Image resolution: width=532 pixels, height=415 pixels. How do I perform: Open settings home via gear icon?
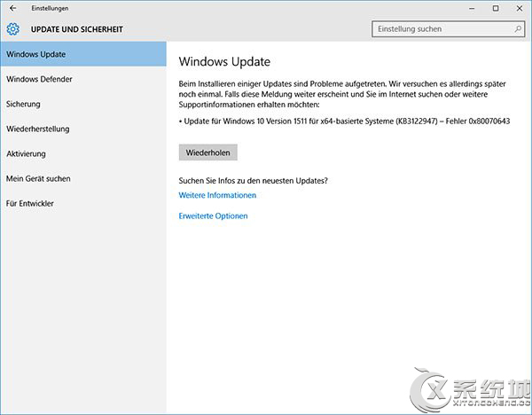coord(13,29)
